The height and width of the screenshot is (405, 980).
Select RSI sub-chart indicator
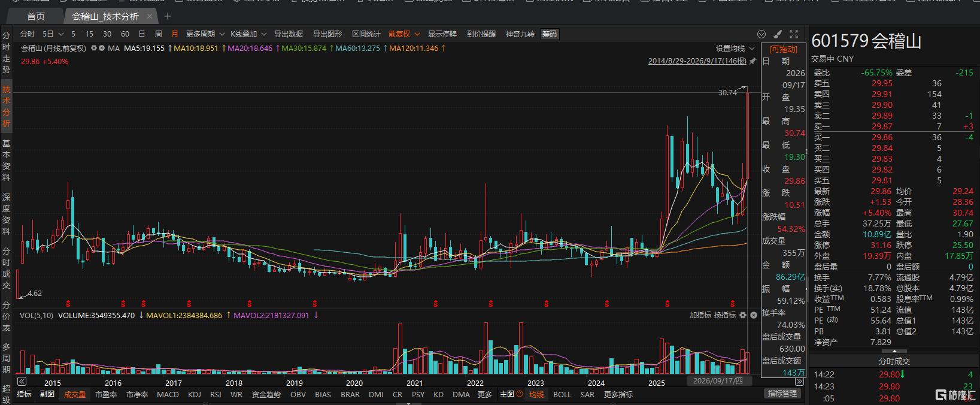pos(216,394)
